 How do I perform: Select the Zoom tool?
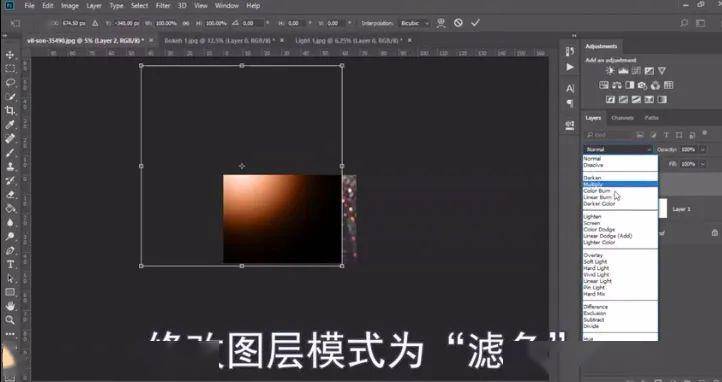10,320
